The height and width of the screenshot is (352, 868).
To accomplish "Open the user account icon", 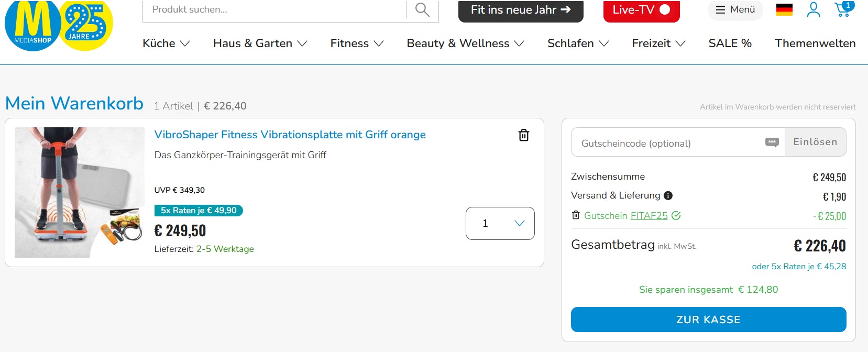I will point(814,9).
